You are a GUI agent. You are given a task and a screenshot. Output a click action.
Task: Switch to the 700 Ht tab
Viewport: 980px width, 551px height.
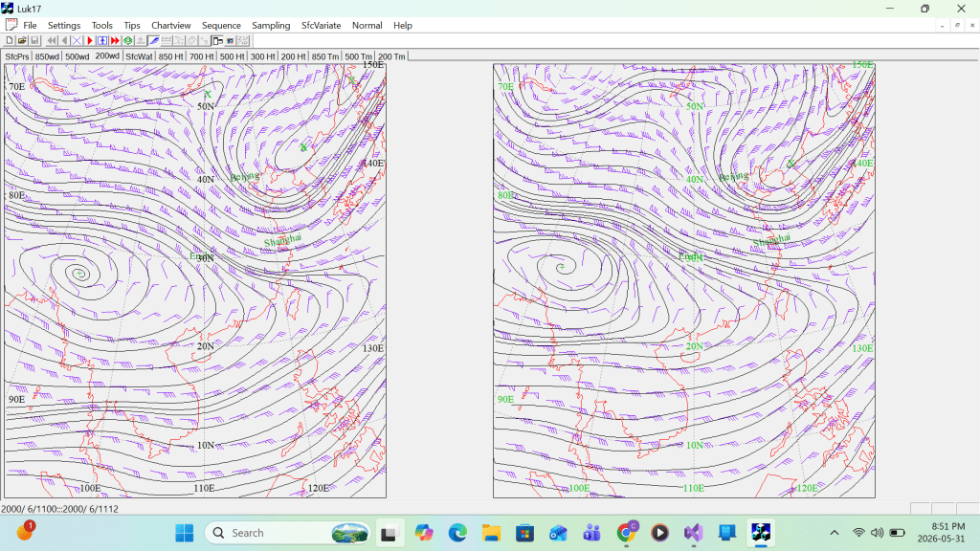[x=201, y=56]
